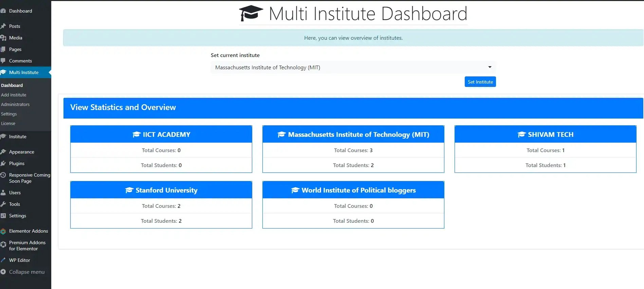
Task: Click the IICT ACADEMY card header
Action: (161, 134)
